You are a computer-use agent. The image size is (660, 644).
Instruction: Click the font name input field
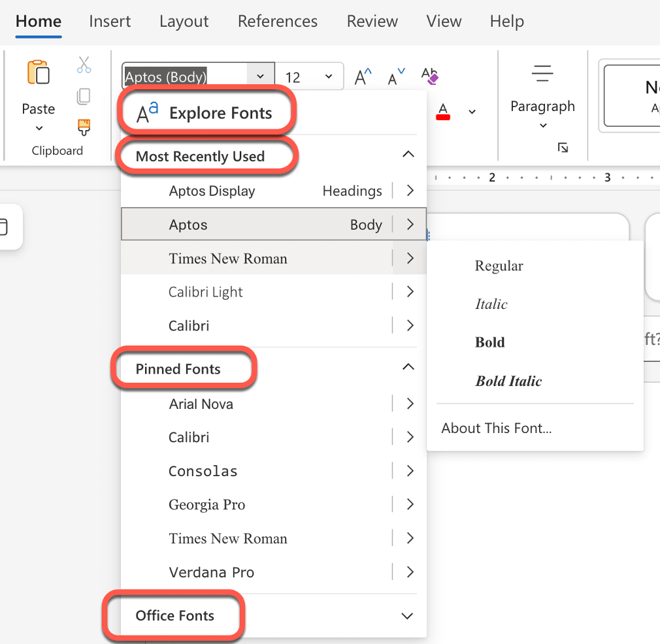coord(184,77)
